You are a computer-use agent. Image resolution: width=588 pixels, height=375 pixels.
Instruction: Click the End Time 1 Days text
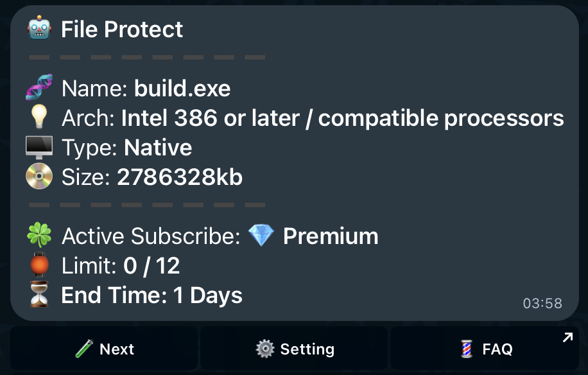click(152, 295)
